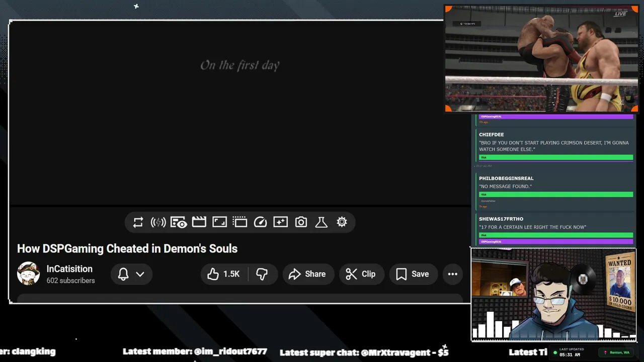Open the InCatisition channel name link

pyautogui.click(x=69, y=269)
